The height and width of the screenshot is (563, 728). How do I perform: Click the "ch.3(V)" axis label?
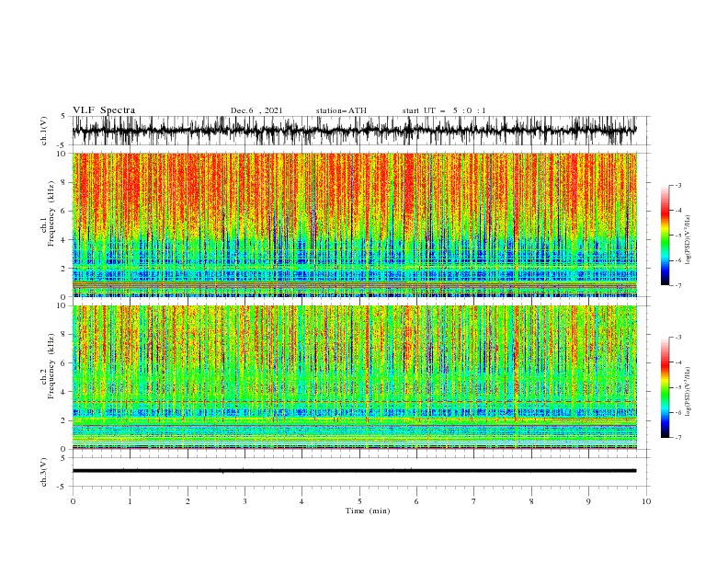click(x=44, y=472)
